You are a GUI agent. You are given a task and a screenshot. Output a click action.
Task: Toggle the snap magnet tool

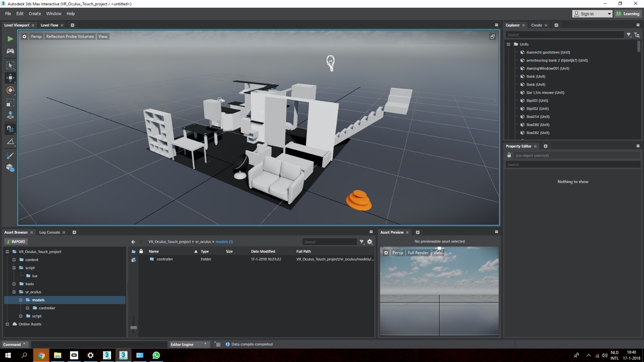tap(10, 129)
